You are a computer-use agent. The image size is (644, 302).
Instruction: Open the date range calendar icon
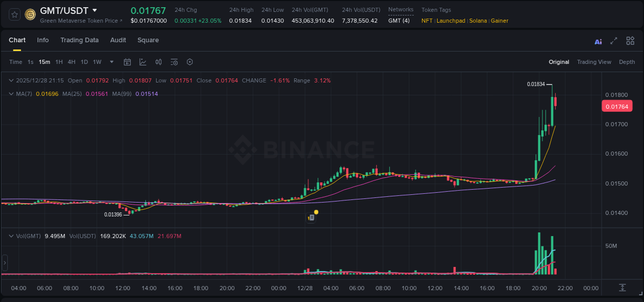(127, 62)
